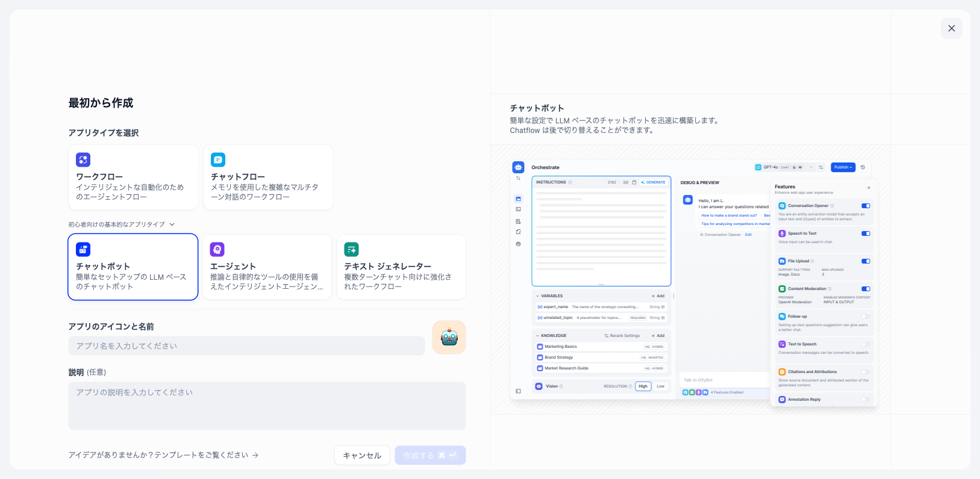This screenshot has height=479, width=980.
Task: Focus the app name input field
Action: click(x=246, y=346)
